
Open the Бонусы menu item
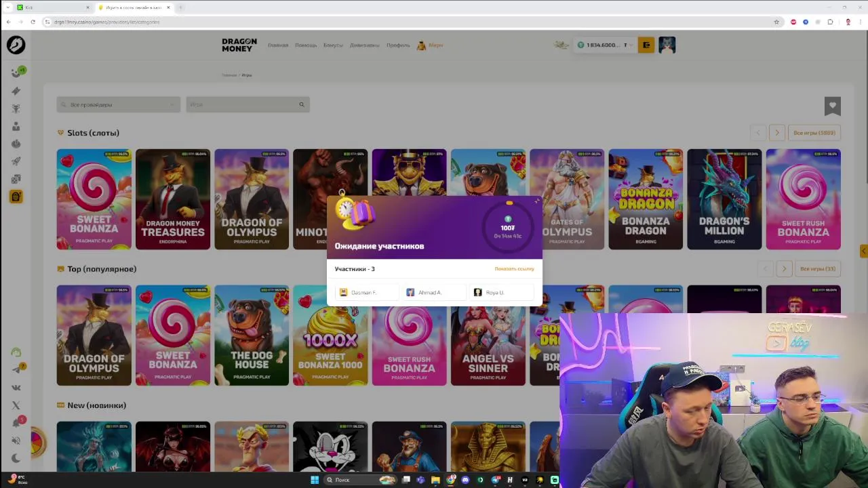(x=333, y=45)
